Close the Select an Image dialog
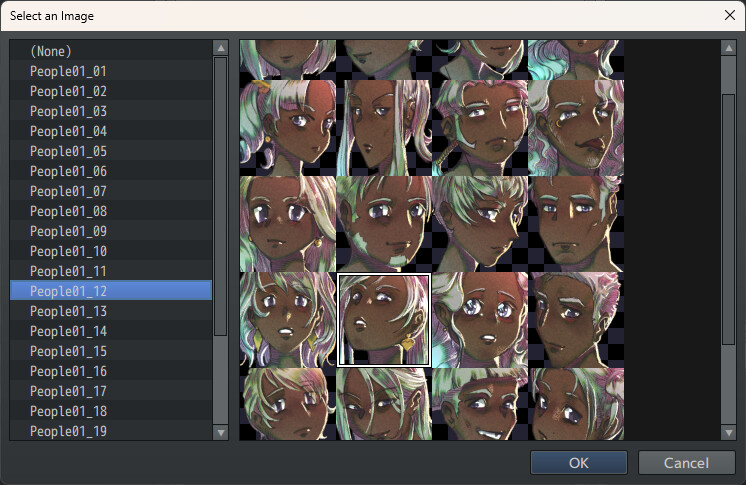The image size is (746, 485). pyautogui.click(x=728, y=15)
